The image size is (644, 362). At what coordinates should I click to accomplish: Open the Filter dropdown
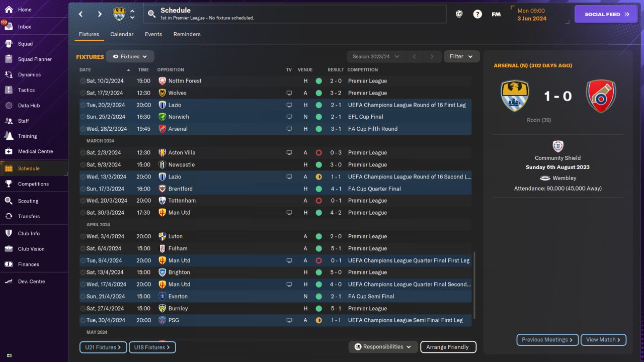point(461,57)
